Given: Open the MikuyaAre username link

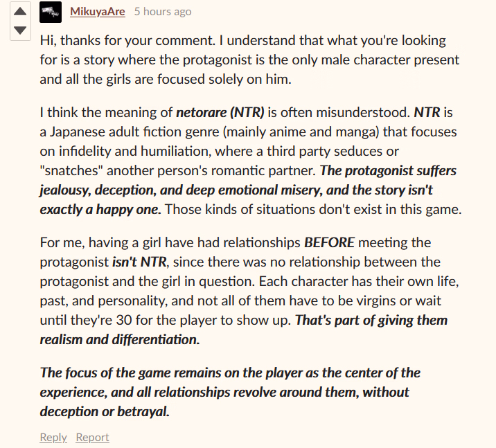Looking at the screenshot, I should pos(98,12).
